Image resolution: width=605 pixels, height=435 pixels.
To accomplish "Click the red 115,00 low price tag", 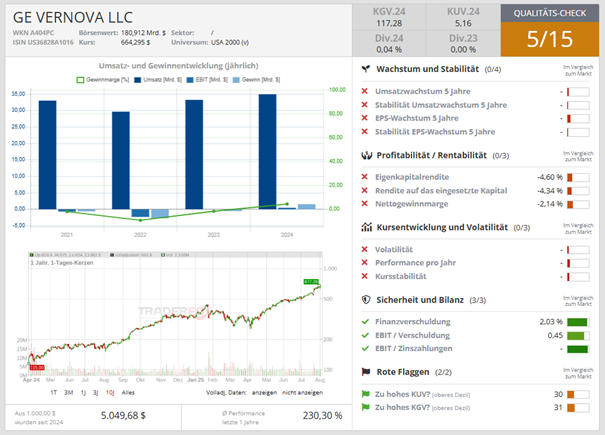I will tap(37, 367).
